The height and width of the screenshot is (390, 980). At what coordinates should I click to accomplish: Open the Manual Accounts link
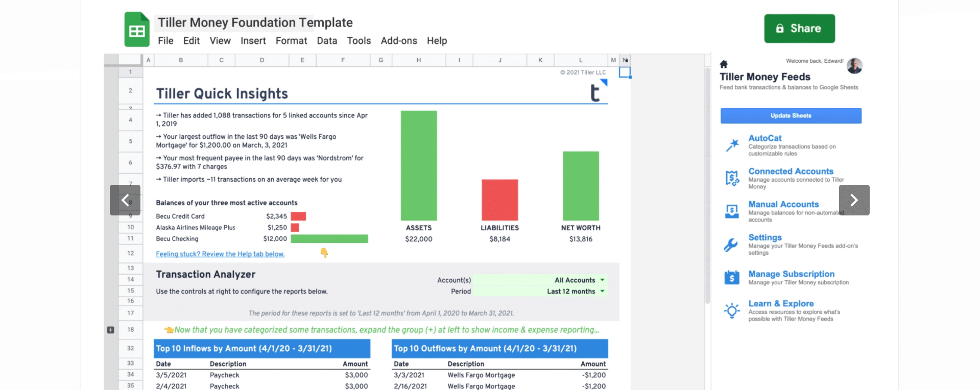click(783, 205)
